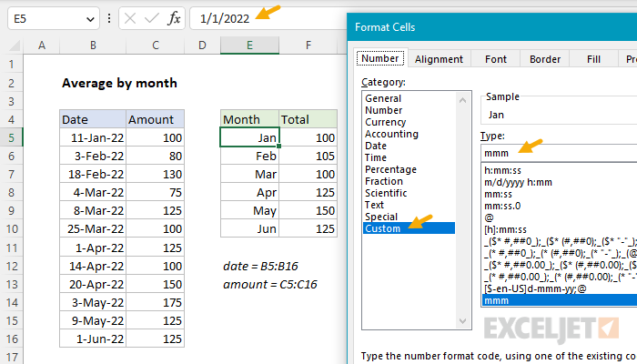Choose [$-en-US]d-mmm-yy;@ format type
Image resolution: width=637 pixels, height=364 pixels.
pos(560,288)
